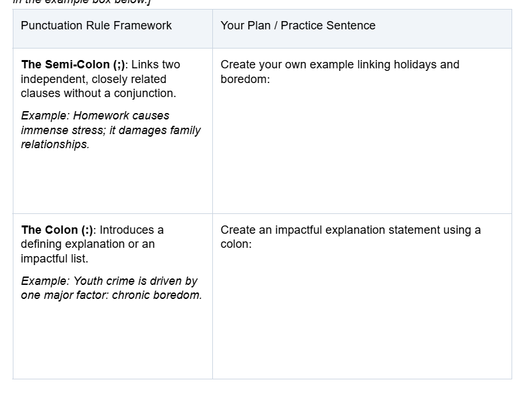Click the text 'impactful list.' in colon rule
532x403 pixels.
(54, 259)
